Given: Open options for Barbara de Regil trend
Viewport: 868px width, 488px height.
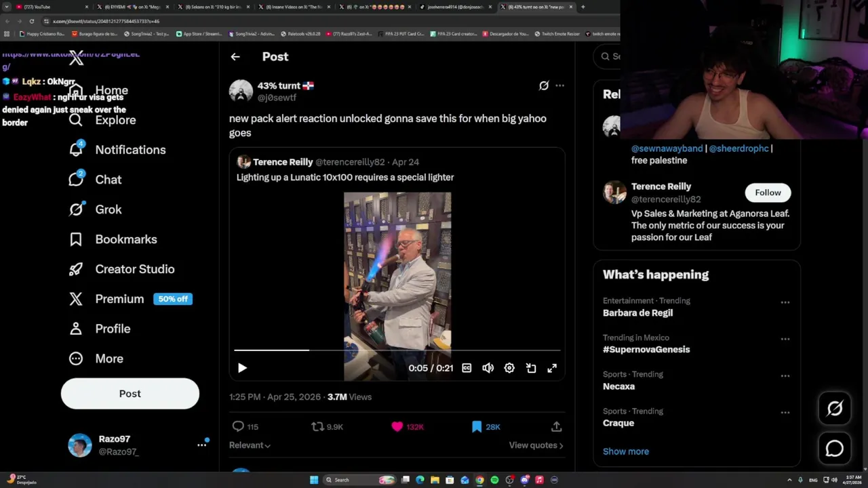Looking at the screenshot, I should [785, 302].
